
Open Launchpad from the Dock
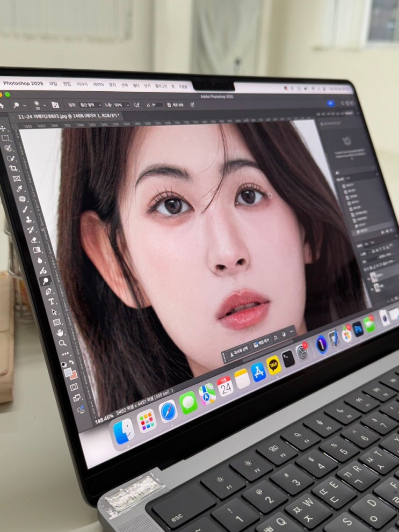pyautogui.click(x=147, y=421)
